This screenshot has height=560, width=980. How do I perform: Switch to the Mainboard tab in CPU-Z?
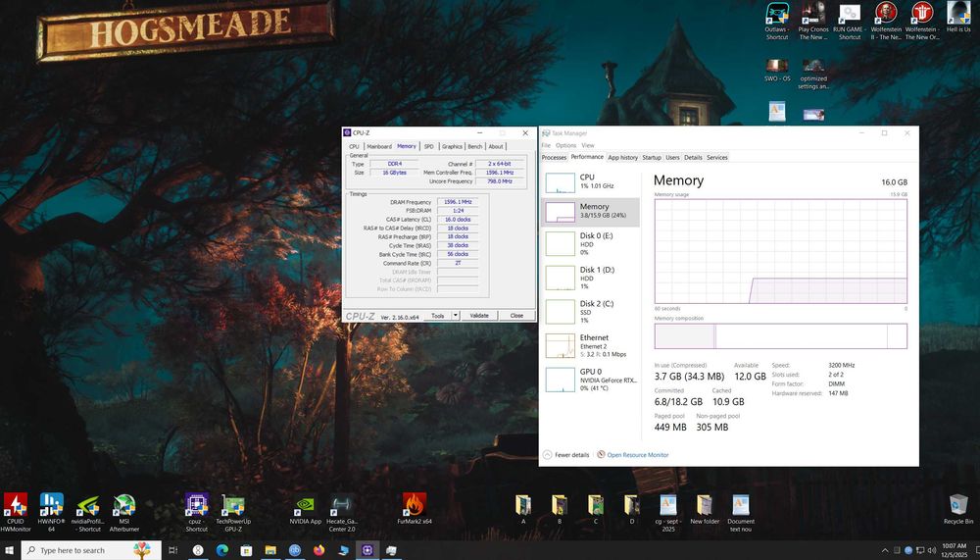click(378, 146)
